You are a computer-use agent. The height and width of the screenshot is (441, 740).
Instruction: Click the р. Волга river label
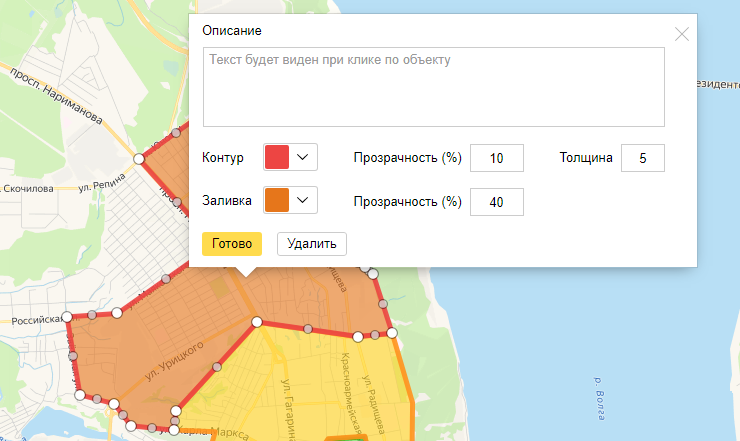click(600, 397)
